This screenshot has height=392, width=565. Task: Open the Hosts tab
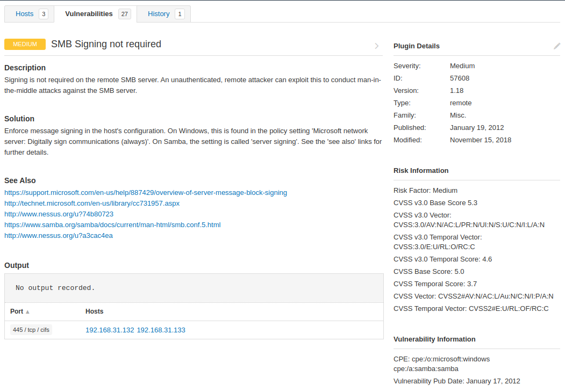click(x=29, y=14)
